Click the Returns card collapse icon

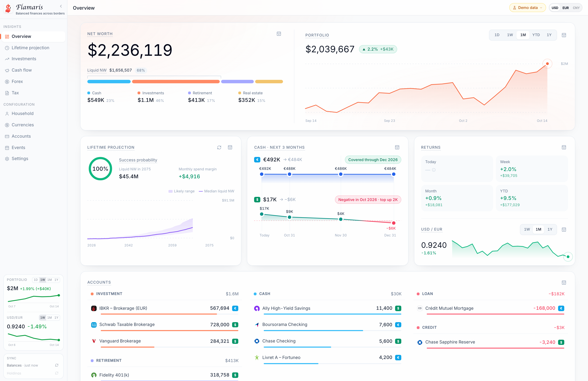coord(564,147)
